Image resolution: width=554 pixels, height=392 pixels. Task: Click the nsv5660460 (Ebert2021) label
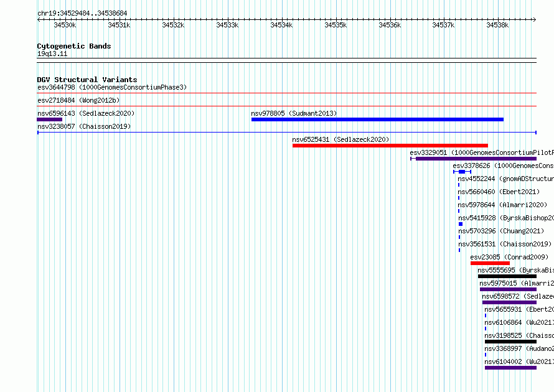point(499,192)
